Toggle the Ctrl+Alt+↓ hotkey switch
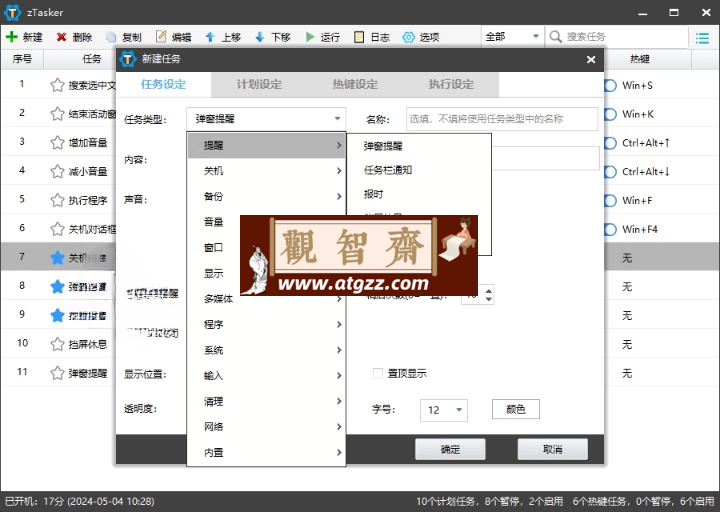 pos(610,172)
